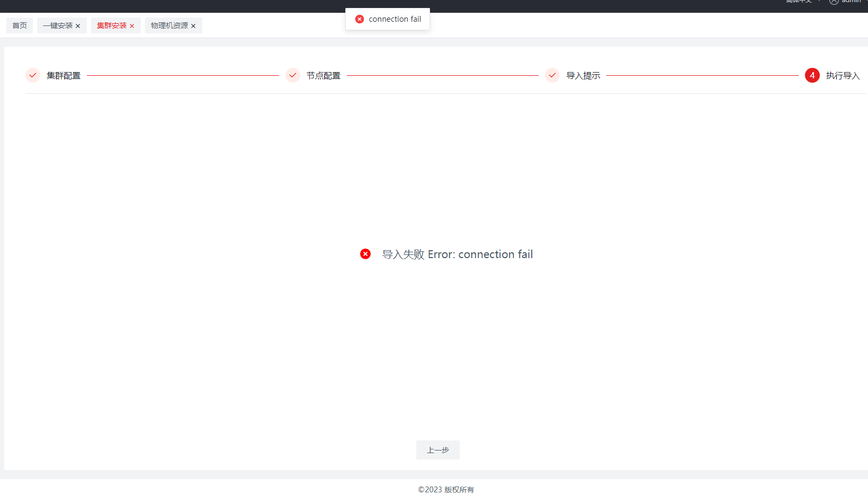868x495 pixels.
Task: Click the connection fail toast message
Action: point(395,19)
